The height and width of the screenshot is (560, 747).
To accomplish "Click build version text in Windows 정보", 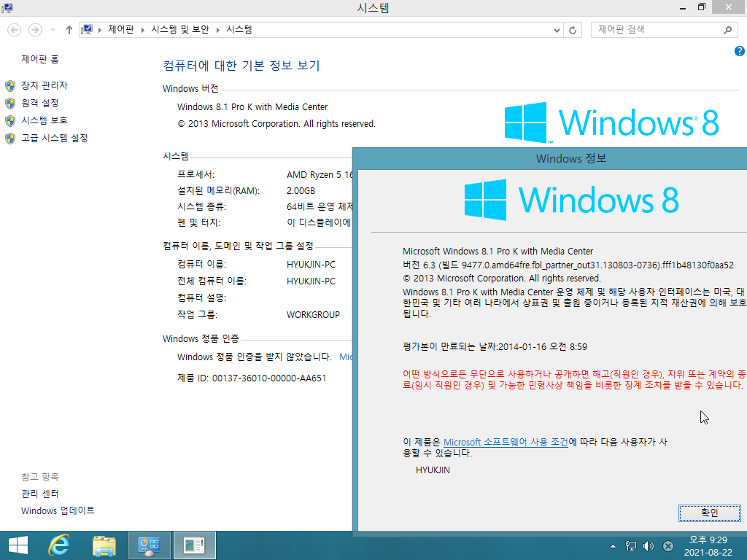I will (568, 265).
